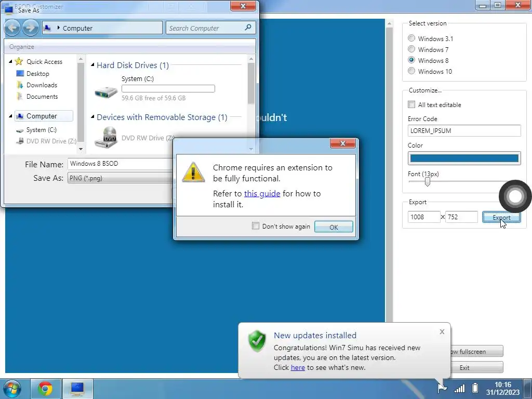Click the Font size slider handle
The height and width of the screenshot is (399, 532).
click(427, 182)
